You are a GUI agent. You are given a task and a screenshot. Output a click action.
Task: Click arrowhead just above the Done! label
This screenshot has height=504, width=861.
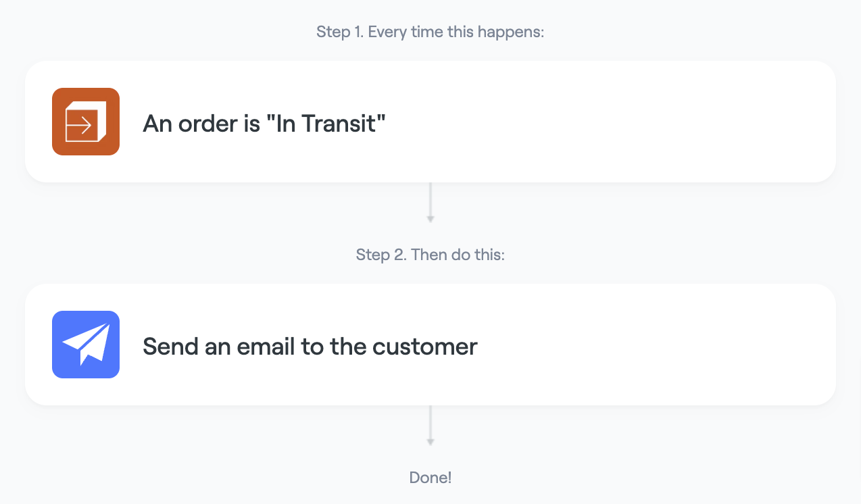430,442
